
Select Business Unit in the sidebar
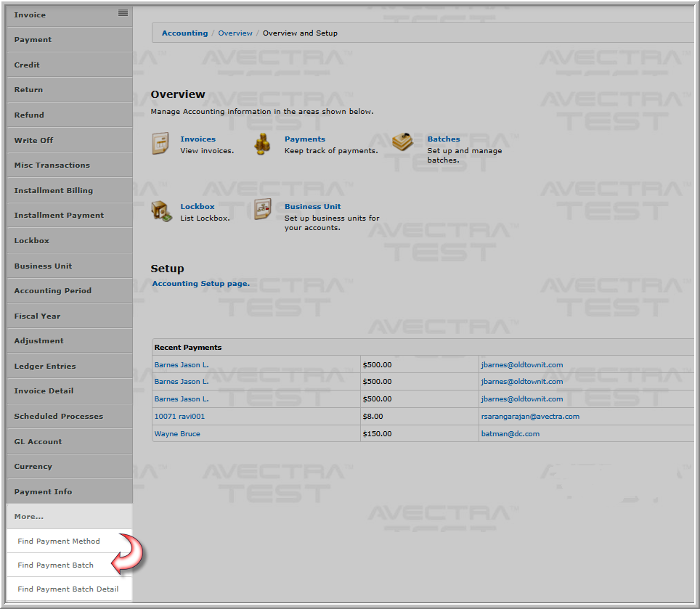[70, 266]
